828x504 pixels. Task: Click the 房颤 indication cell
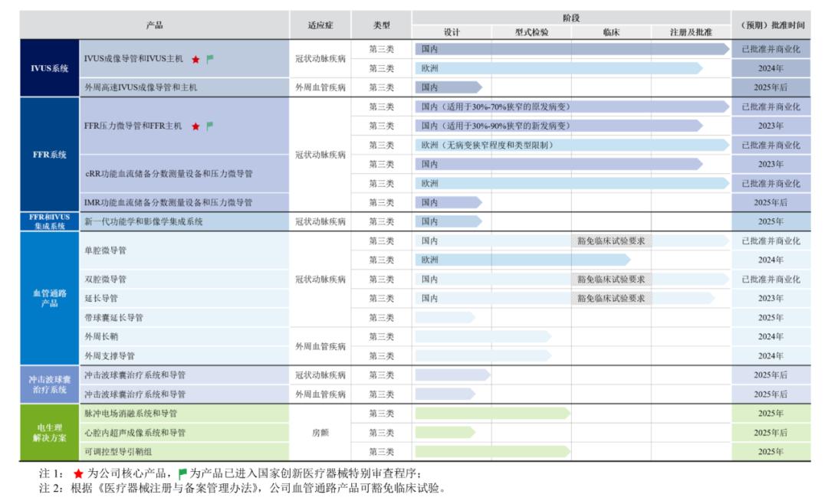[x=320, y=433]
